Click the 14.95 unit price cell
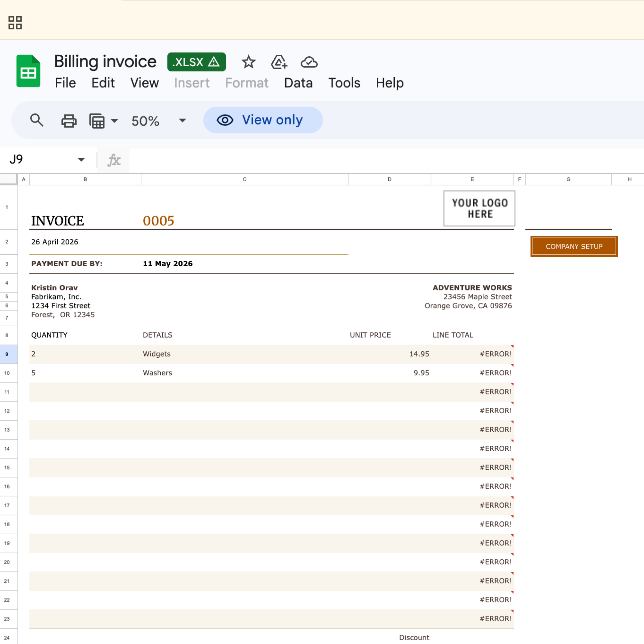The width and height of the screenshot is (644, 644). pyautogui.click(x=389, y=354)
